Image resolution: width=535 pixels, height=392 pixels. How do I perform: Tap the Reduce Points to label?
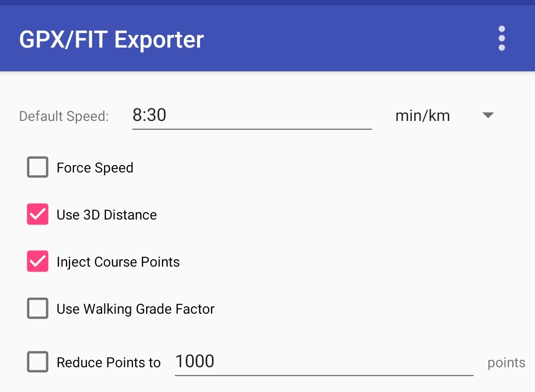[108, 363]
